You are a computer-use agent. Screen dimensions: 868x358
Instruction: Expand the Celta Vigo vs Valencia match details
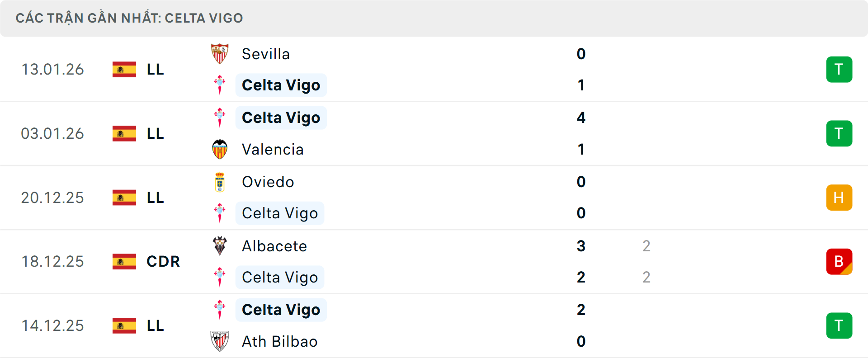[434, 133]
